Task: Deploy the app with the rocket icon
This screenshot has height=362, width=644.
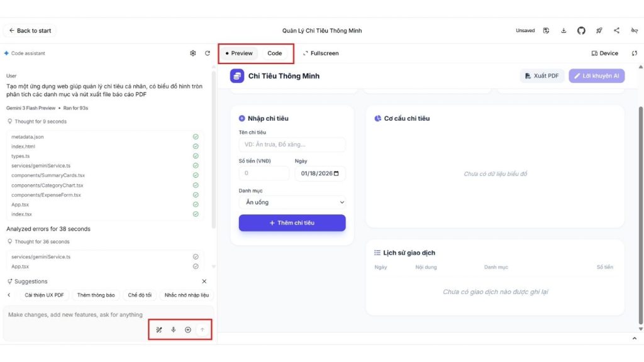Action: pyautogui.click(x=599, y=30)
